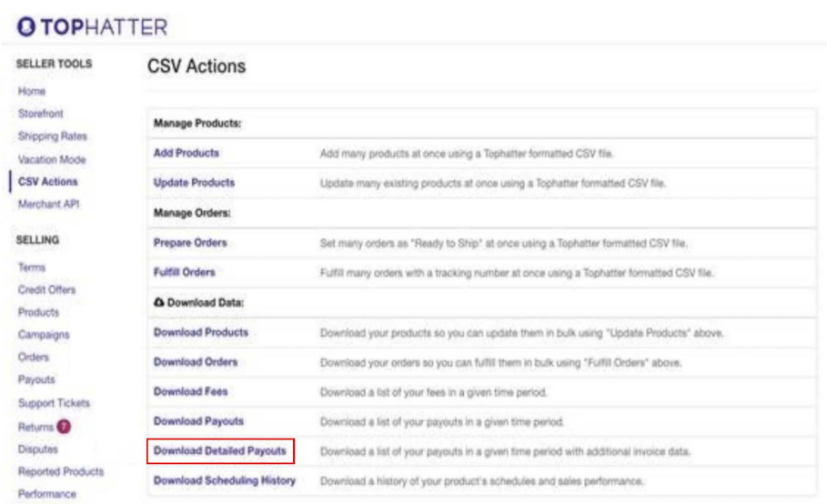Viewport: 827px width, 504px height.
Task: Go to Storefront page
Action: 41,114
